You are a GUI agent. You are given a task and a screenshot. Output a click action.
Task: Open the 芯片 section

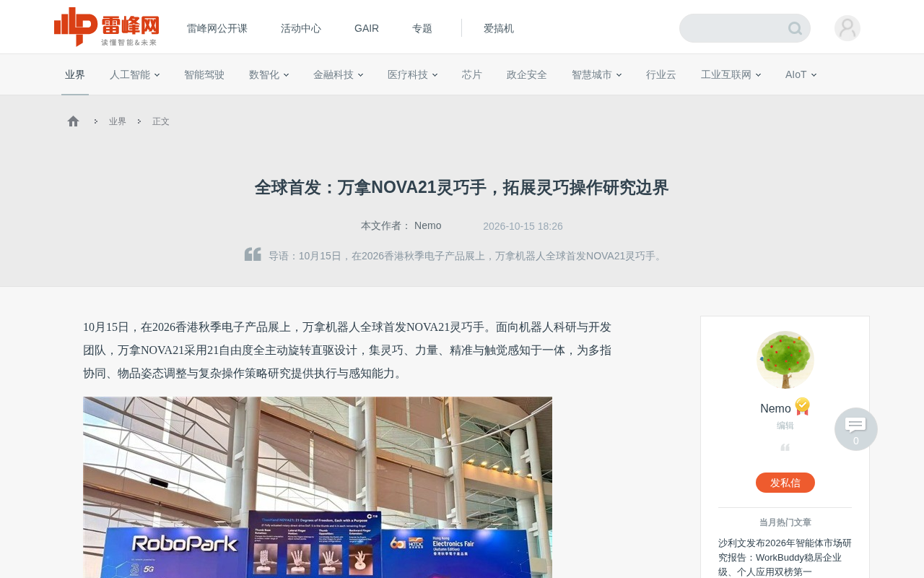click(x=472, y=74)
